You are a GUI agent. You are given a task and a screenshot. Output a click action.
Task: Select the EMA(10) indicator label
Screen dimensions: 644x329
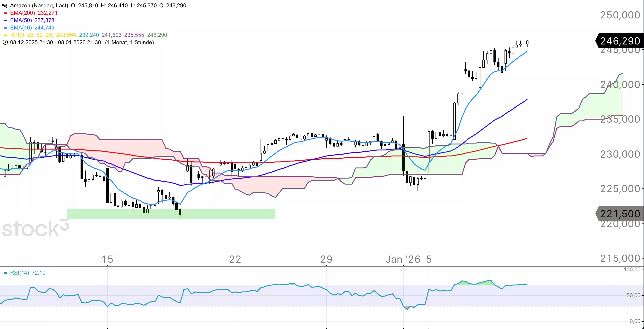coord(21,28)
